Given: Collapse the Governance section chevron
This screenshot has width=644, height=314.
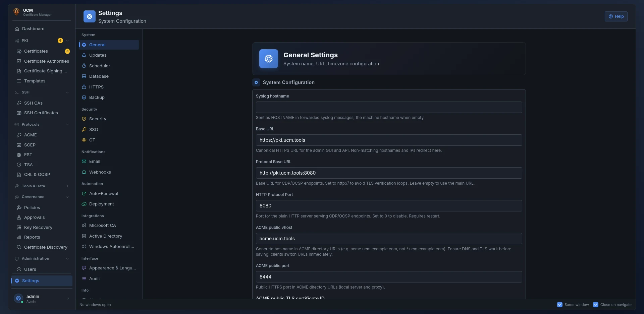Looking at the screenshot, I should (67, 197).
